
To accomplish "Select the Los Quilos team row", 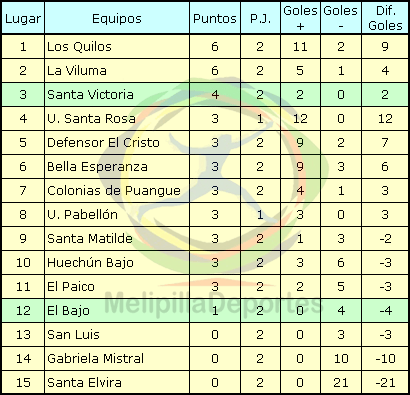I will pyautogui.click(x=205, y=46).
